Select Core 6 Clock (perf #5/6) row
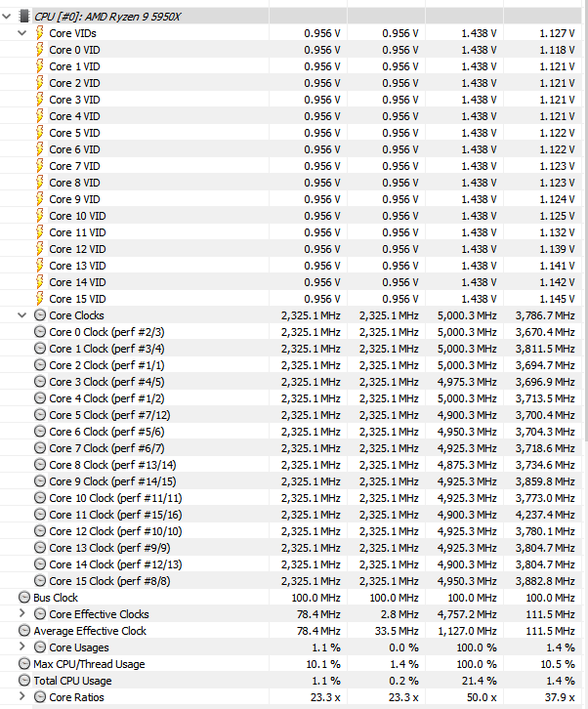 [x=106, y=432]
